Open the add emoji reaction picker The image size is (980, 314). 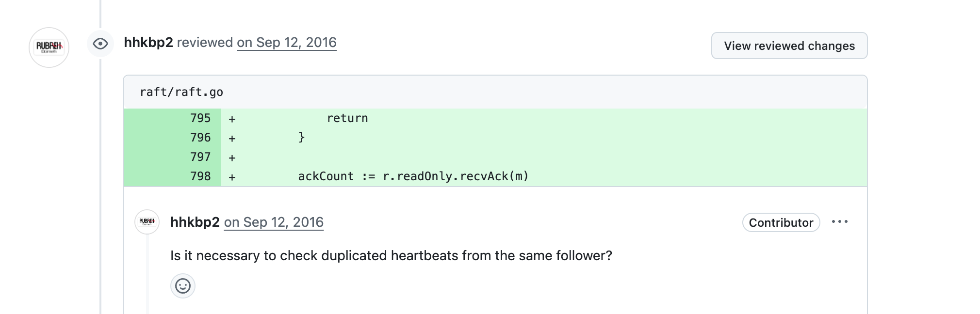click(183, 286)
